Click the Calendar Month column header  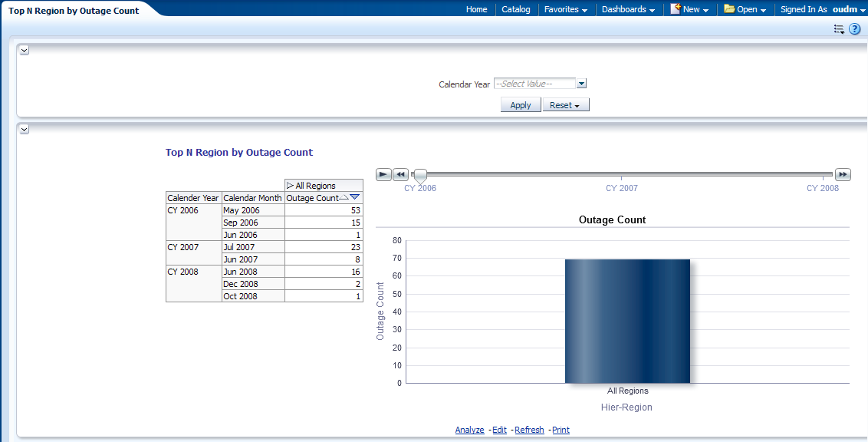coord(253,198)
